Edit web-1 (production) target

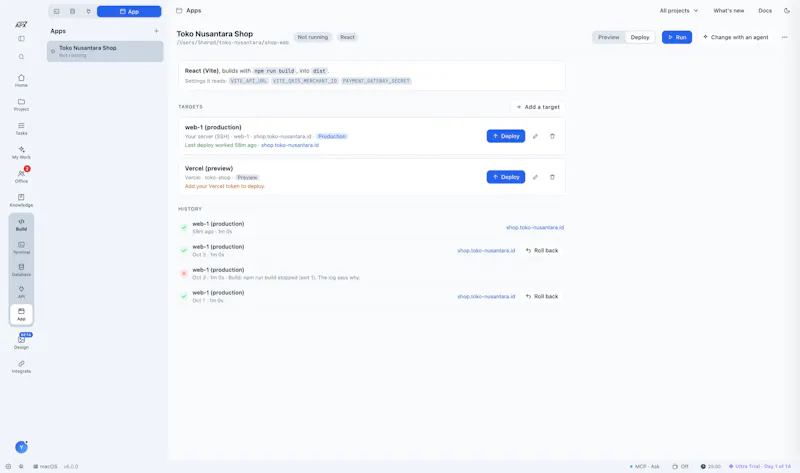point(535,136)
